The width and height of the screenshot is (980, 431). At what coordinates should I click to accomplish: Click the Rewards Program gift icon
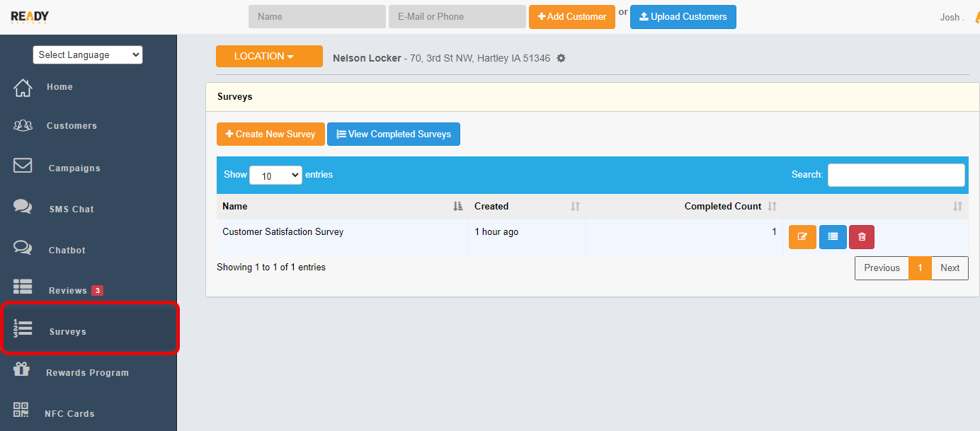[22, 369]
